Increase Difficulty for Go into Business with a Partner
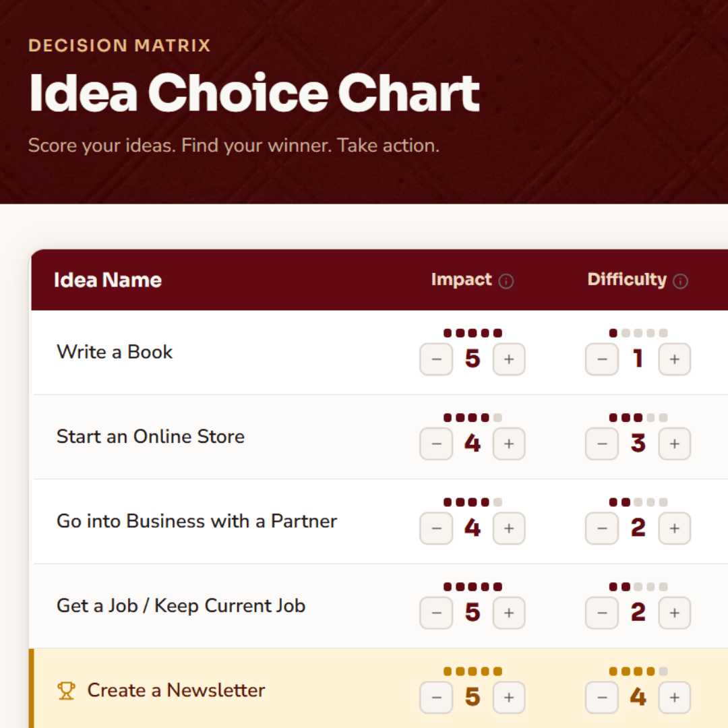This screenshot has height=728, width=728. tap(674, 528)
